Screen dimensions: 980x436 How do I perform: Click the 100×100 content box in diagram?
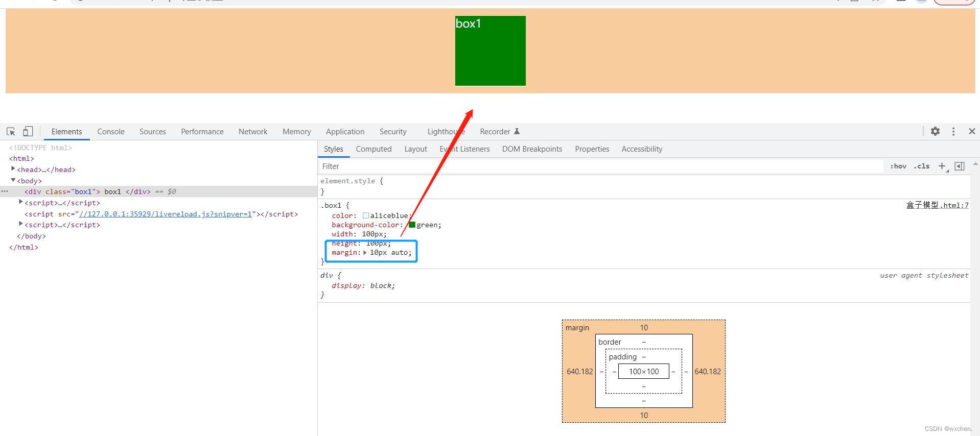coord(644,371)
